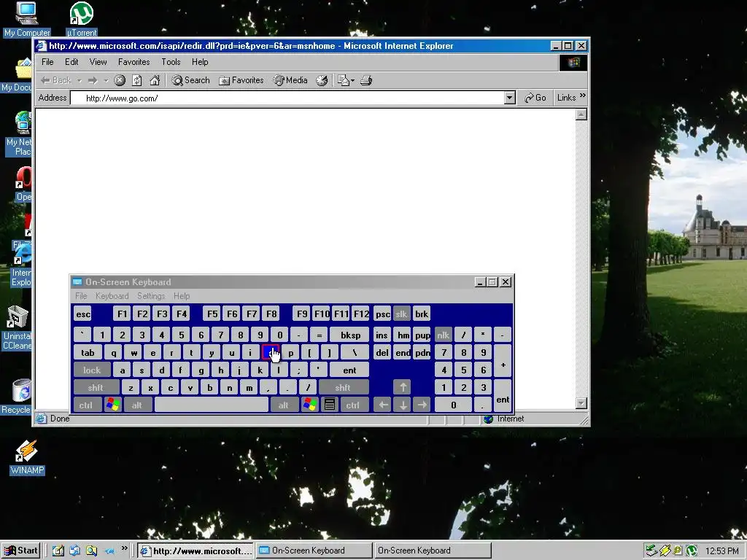Click the taskbar clock showing 12:53 PM

click(x=721, y=551)
